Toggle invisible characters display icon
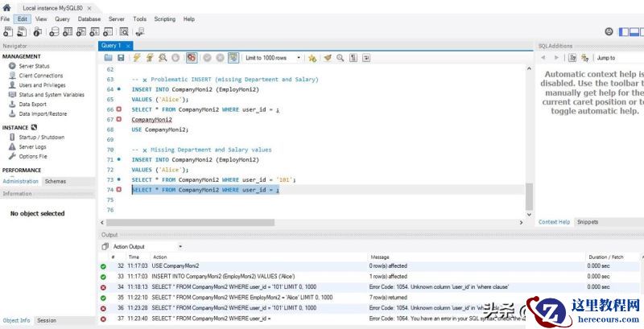This screenshot has height=329, width=644. point(353,58)
